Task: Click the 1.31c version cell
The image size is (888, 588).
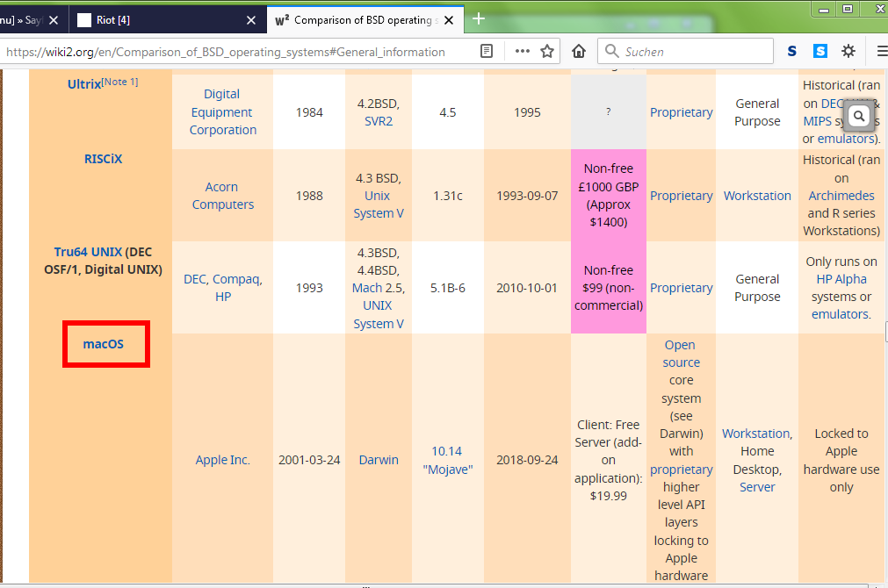Action: point(447,196)
